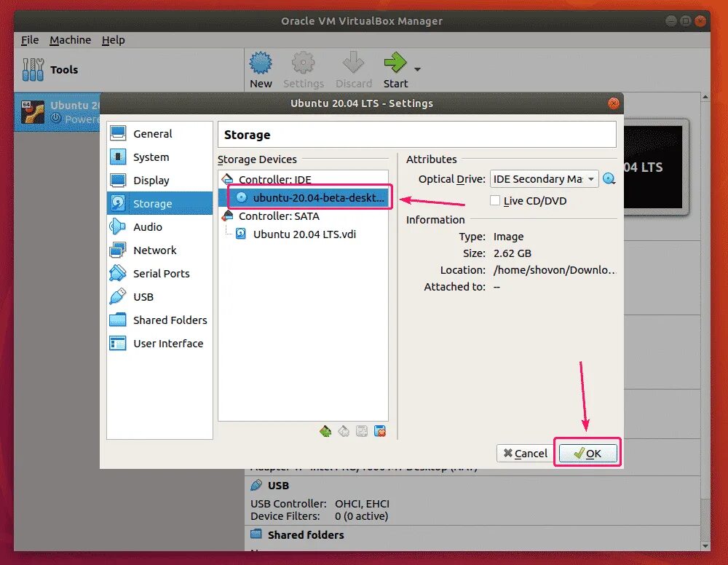Screen dimensions: 728x565
Task: Start the VM with the green arrow
Action: click(395, 63)
